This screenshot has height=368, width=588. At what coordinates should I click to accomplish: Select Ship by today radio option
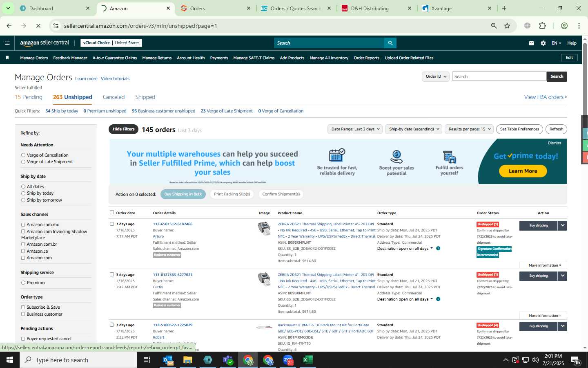[x=23, y=193]
